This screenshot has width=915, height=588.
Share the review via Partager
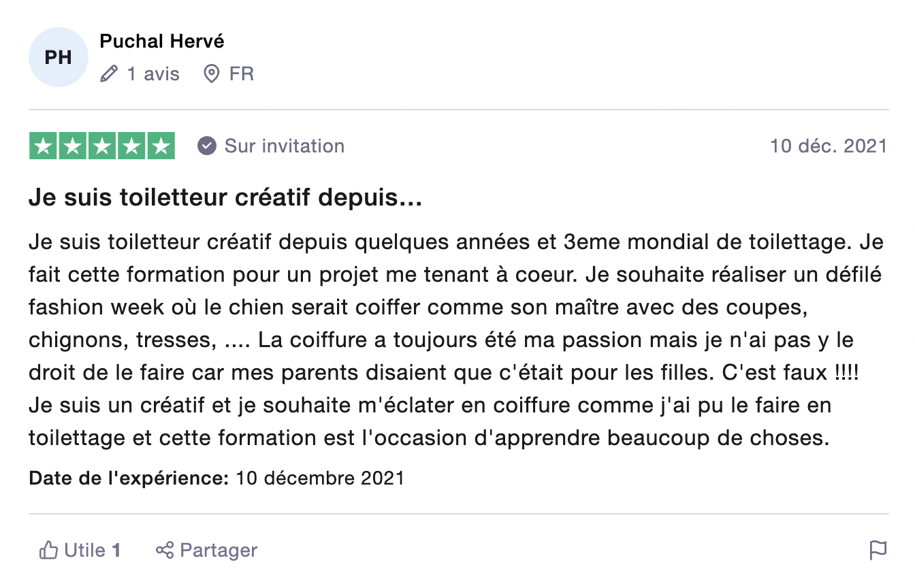(x=206, y=550)
